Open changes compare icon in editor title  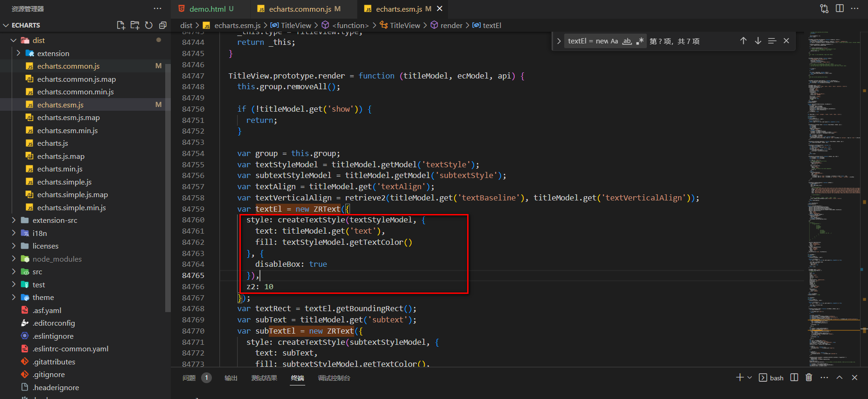[824, 8]
